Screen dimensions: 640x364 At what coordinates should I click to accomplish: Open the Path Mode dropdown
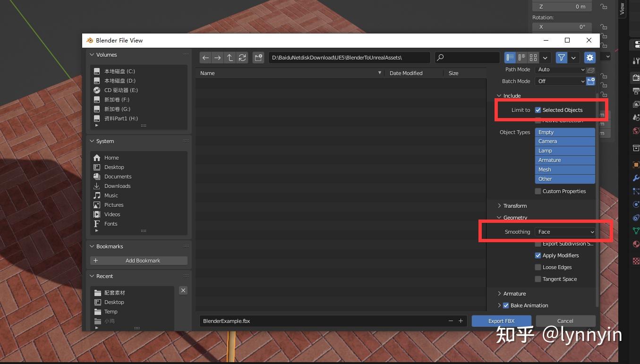point(561,69)
